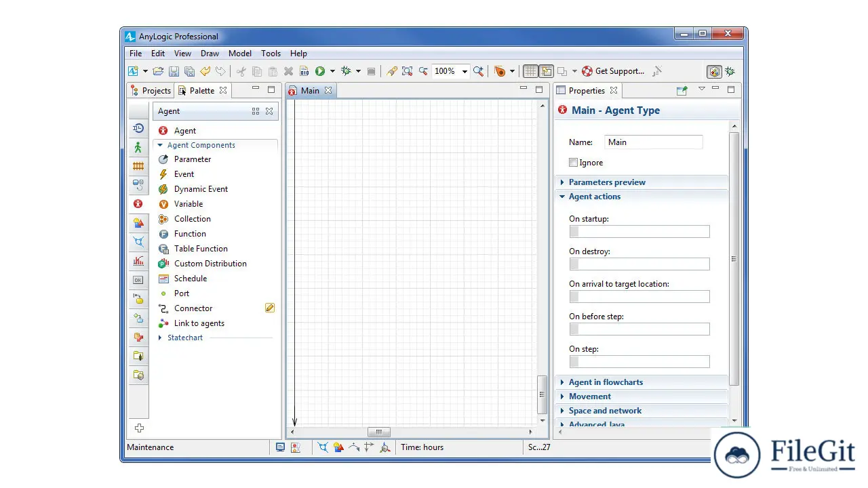Click the Stop square toolbar icon

tap(371, 71)
